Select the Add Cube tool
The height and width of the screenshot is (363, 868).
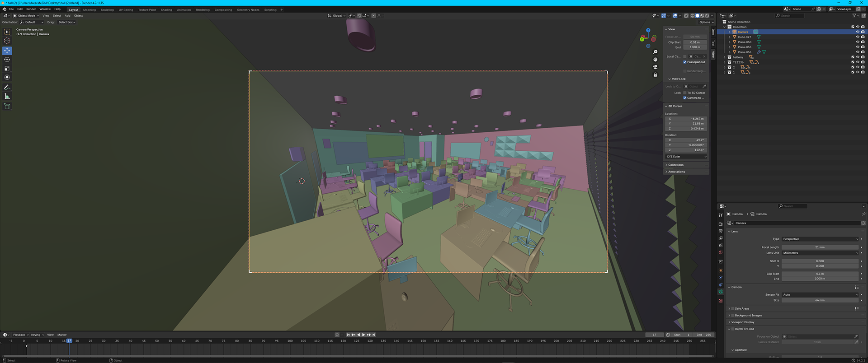[7, 106]
